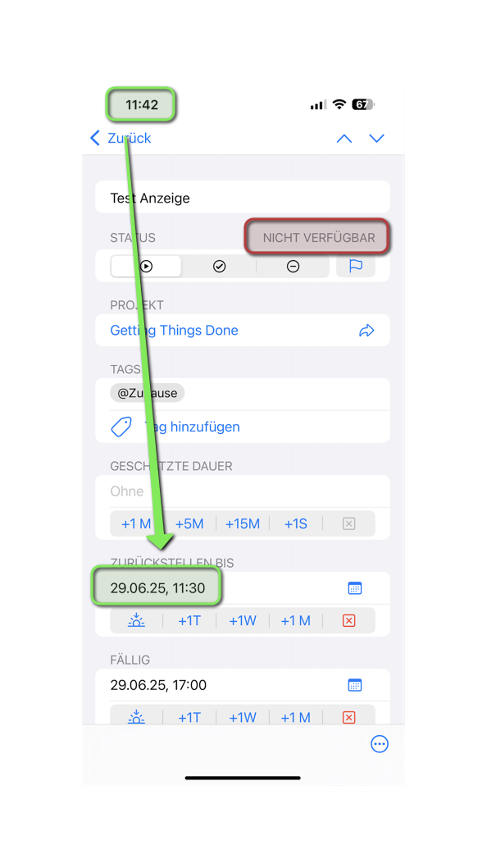Tap the tag icon to add tag
This screenshot has height=868, width=487.
click(121, 427)
